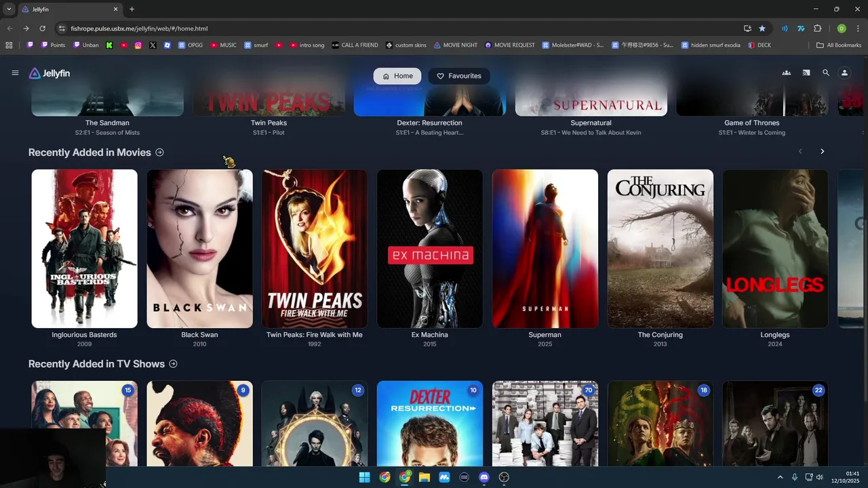Open the Windows Start menu

click(365, 477)
